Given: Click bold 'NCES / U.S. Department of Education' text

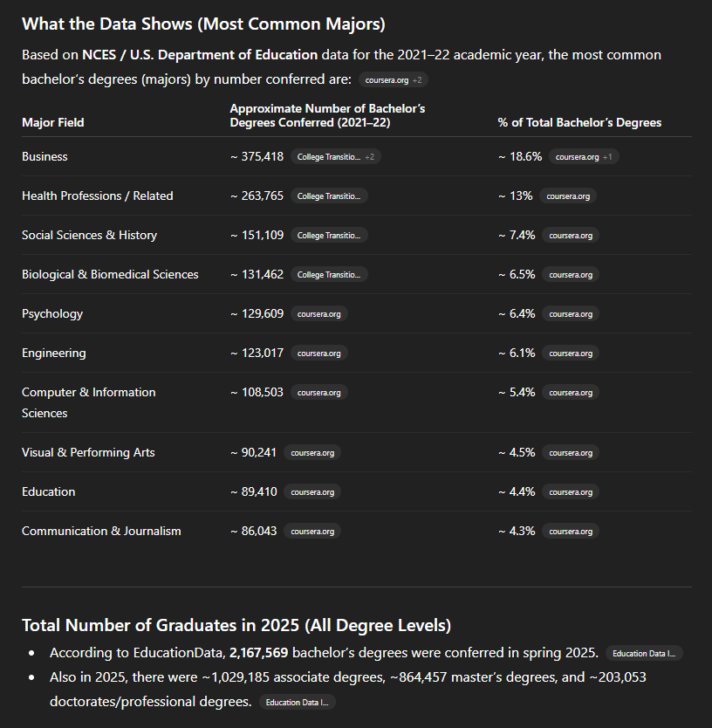Looking at the screenshot, I should click(200, 55).
